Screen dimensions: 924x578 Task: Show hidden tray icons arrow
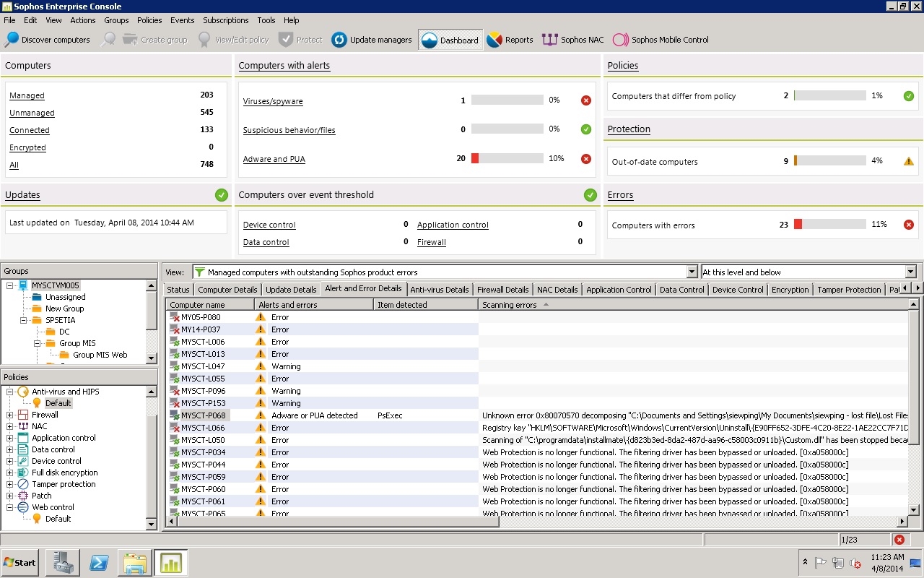[805, 562]
